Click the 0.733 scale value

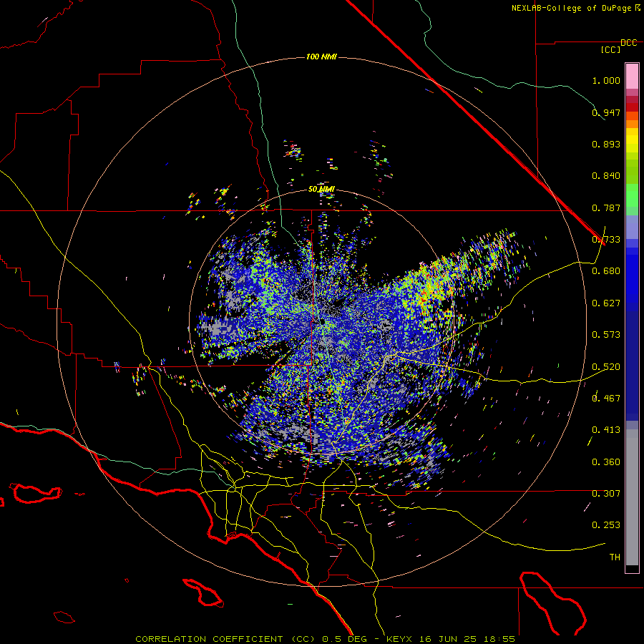(x=606, y=240)
